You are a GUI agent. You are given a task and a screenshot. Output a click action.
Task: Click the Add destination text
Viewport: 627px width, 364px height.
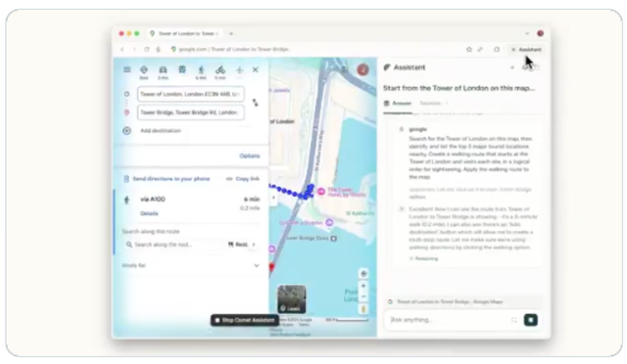click(x=161, y=131)
